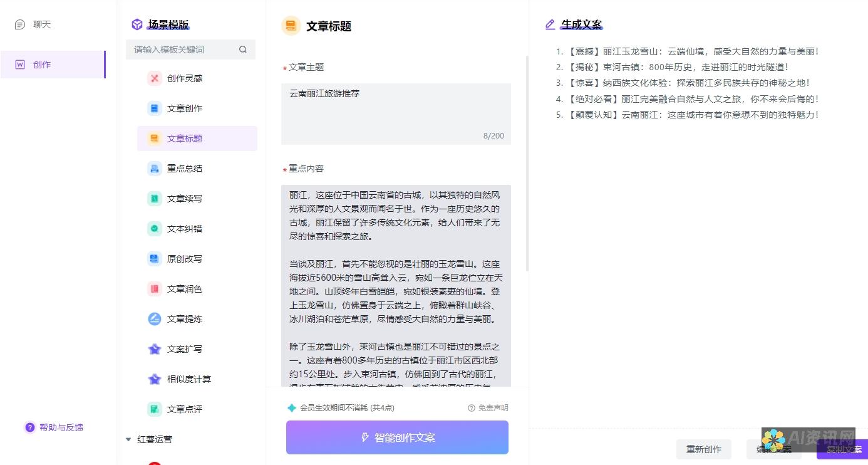Click the 相似度计算 star icon
This screenshot has height=465, width=868.
[x=155, y=379]
